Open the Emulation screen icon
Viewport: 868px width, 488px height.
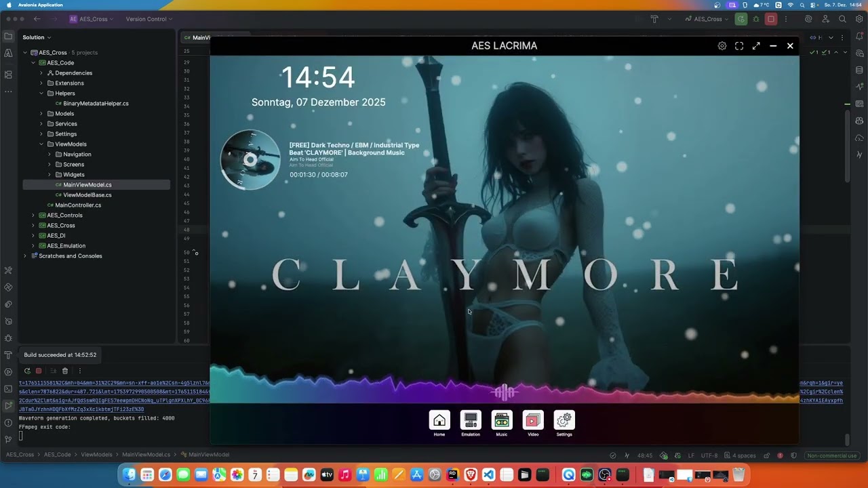tap(471, 420)
